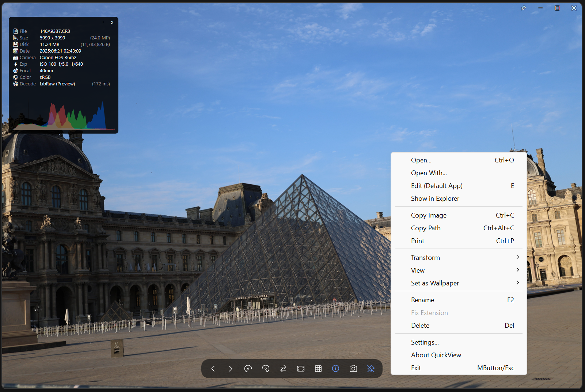
Task: Open the View submenu
Action: coord(418,270)
